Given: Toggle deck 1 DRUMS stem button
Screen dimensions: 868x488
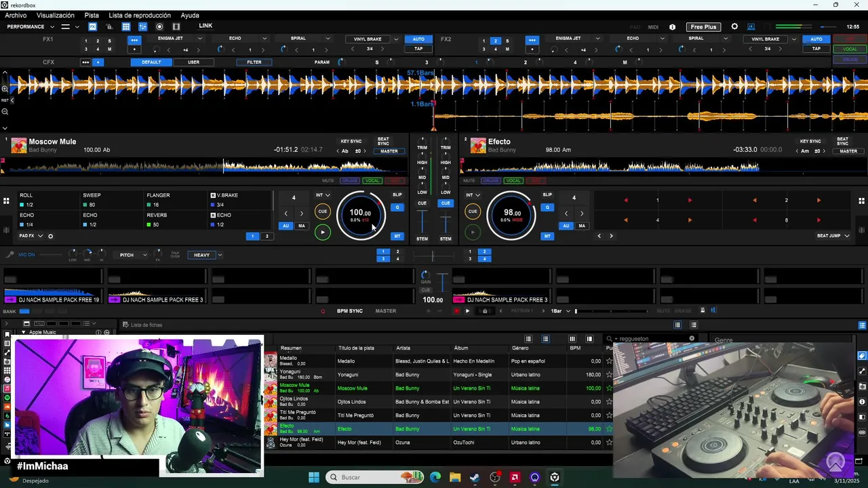Looking at the screenshot, I should (x=350, y=181).
